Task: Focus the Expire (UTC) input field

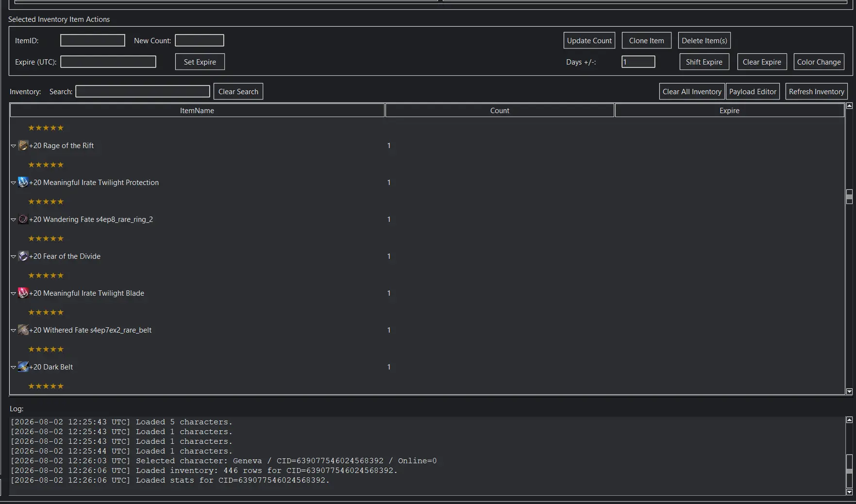Action: click(108, 62)
